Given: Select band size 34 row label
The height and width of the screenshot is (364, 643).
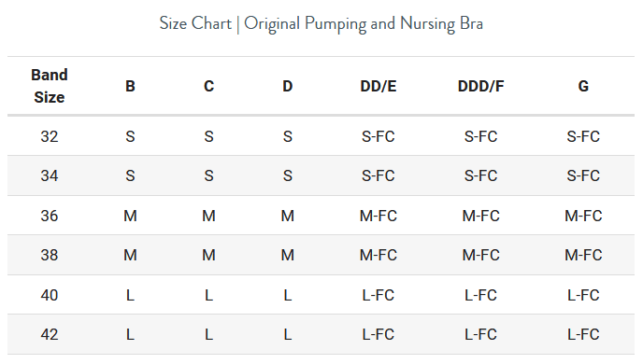Looking at the screenshot, I should coord(50,175).
